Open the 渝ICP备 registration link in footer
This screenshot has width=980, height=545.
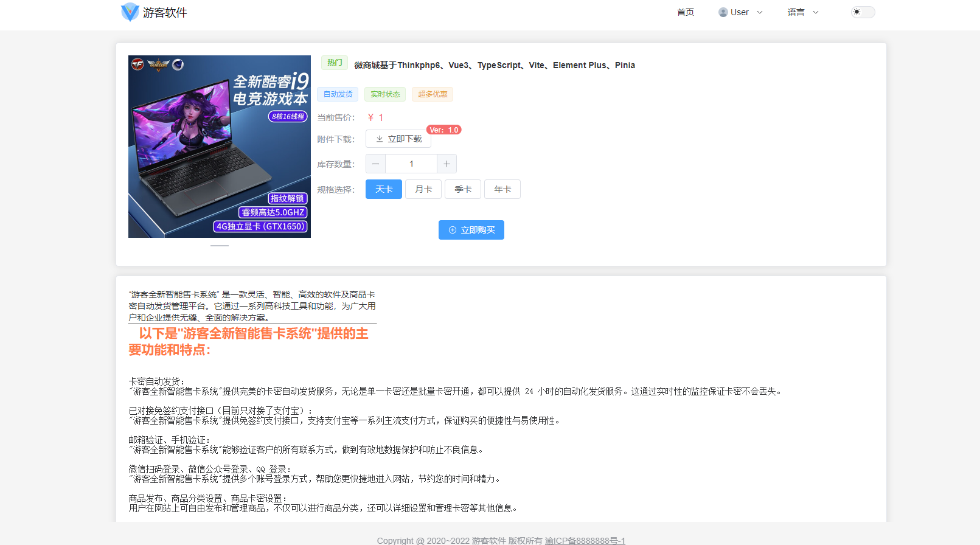585,540
